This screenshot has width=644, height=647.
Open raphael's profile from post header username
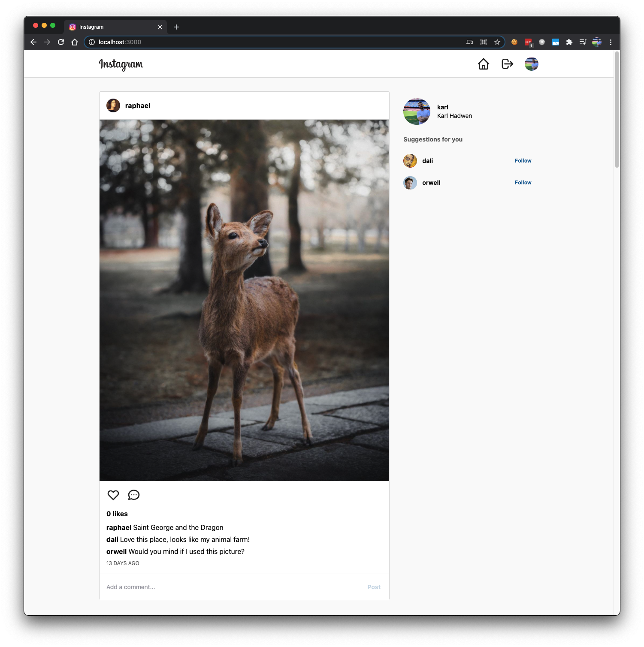pos(138,105)
